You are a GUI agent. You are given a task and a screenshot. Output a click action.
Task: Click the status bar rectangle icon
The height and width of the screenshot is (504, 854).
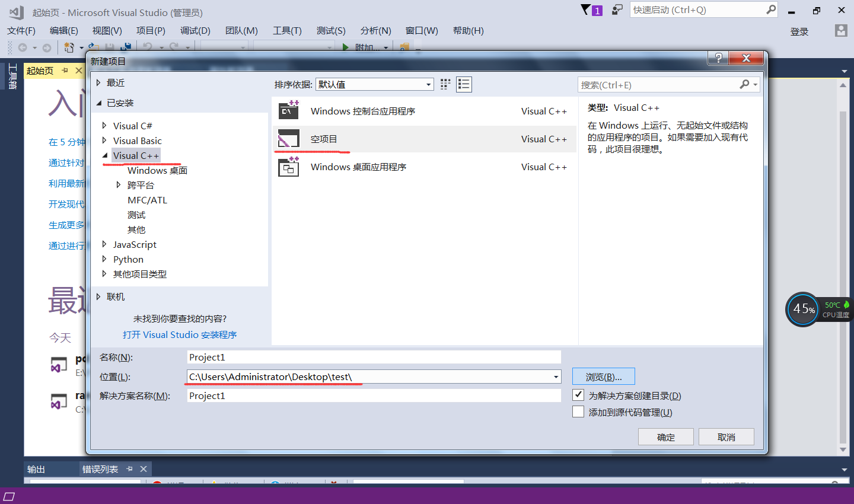pos(9,496)
